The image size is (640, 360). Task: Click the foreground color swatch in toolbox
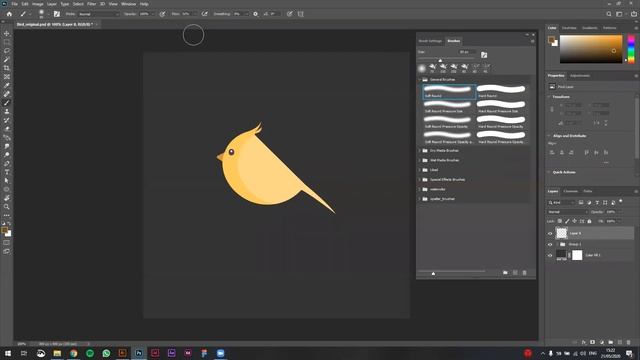(5, 231)
